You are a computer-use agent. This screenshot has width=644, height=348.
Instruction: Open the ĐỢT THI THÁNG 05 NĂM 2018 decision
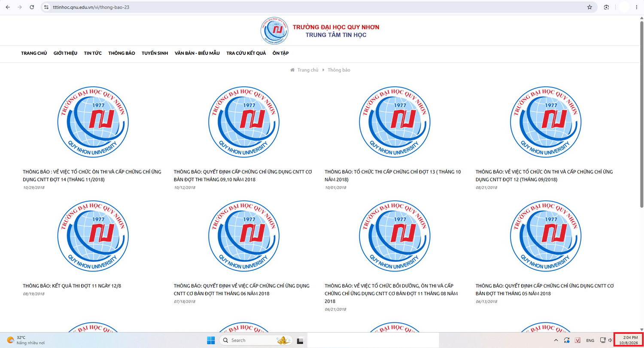(x=545, y=290)
